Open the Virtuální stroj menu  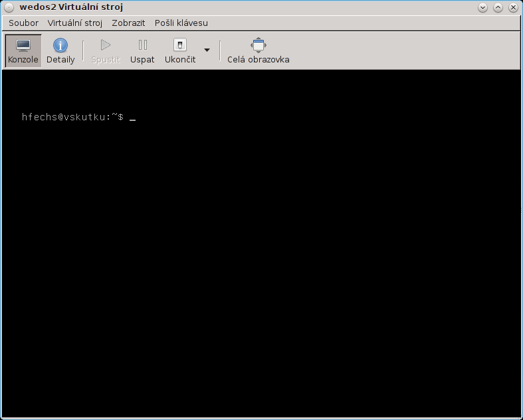point(74,23)
